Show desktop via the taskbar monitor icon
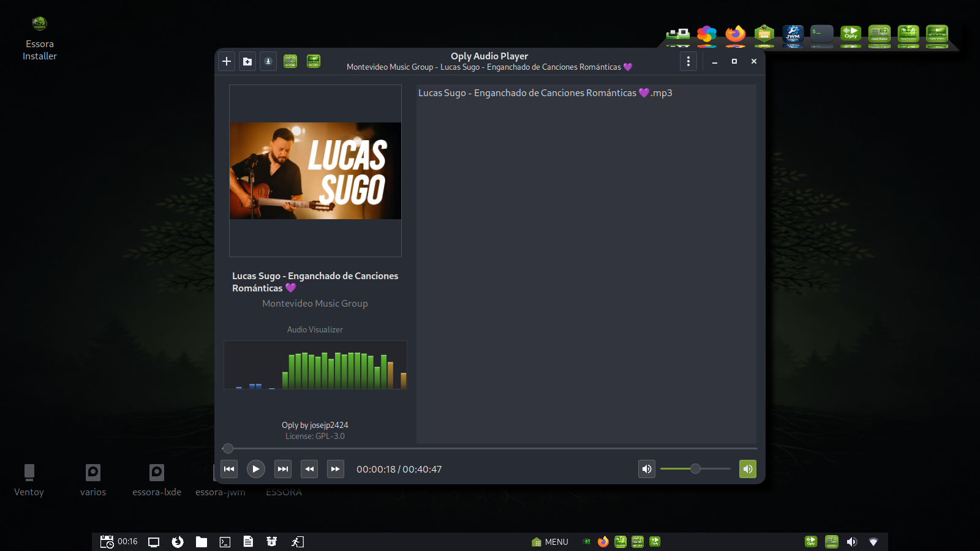 coord(154,542)
